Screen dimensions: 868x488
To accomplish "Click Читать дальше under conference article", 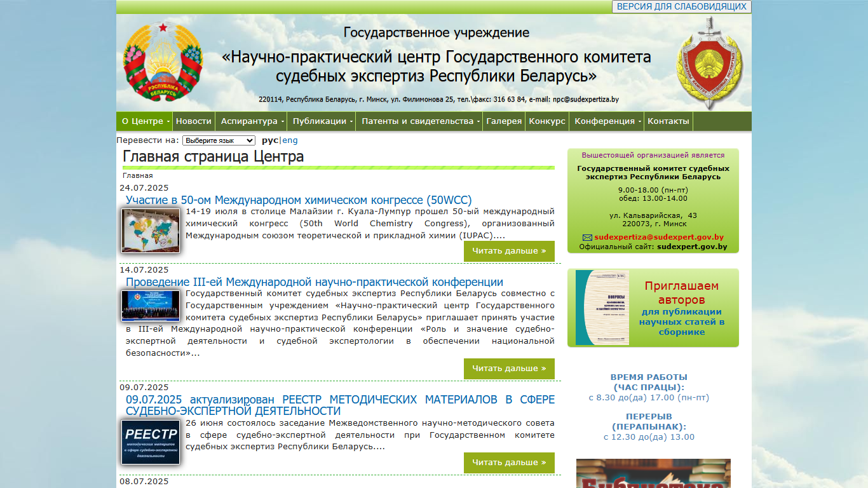I will (509, 369).
